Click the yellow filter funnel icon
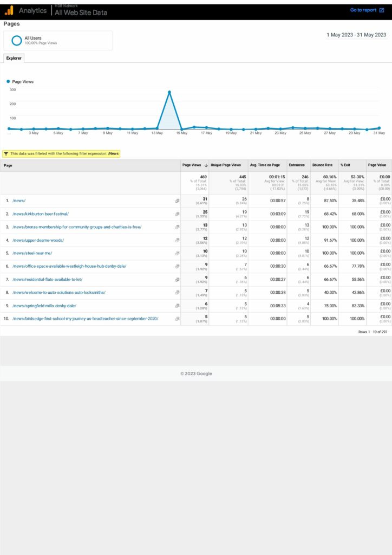This screenshot has width=392, height=555. click(x=6, y=154)
